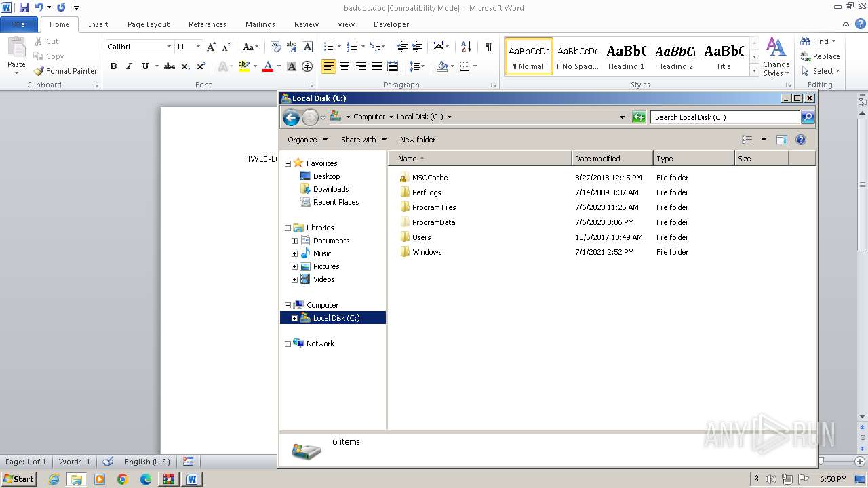Click Search Local Disk (C:) field
The width and height of the screenshot is (868, 488).
pos(725,117)
